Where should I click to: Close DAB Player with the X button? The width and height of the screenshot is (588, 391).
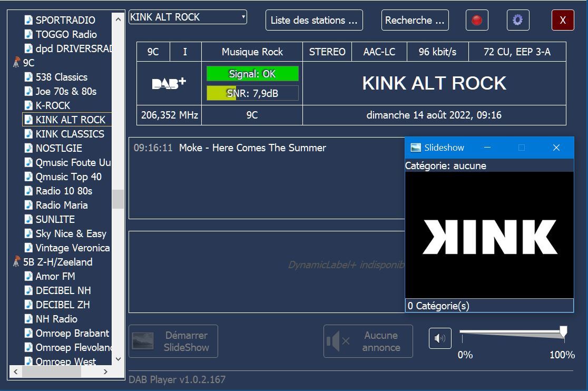click(x=563, y=20)
